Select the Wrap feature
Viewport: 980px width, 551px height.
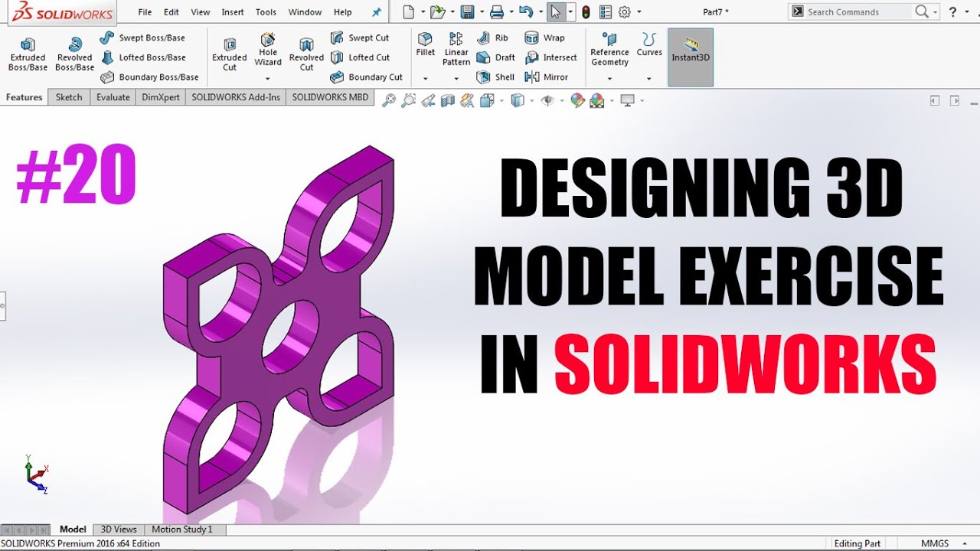tap(545, 37)
